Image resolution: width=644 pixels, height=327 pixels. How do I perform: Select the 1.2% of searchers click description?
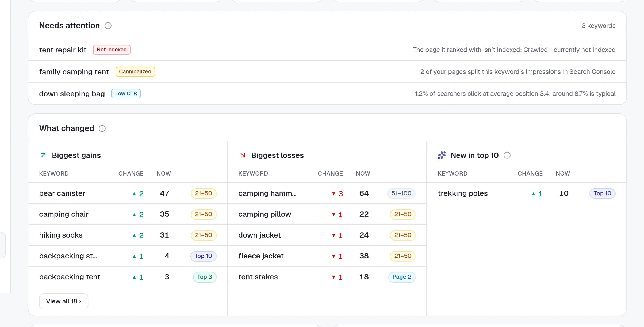click(x=515, y=94)
